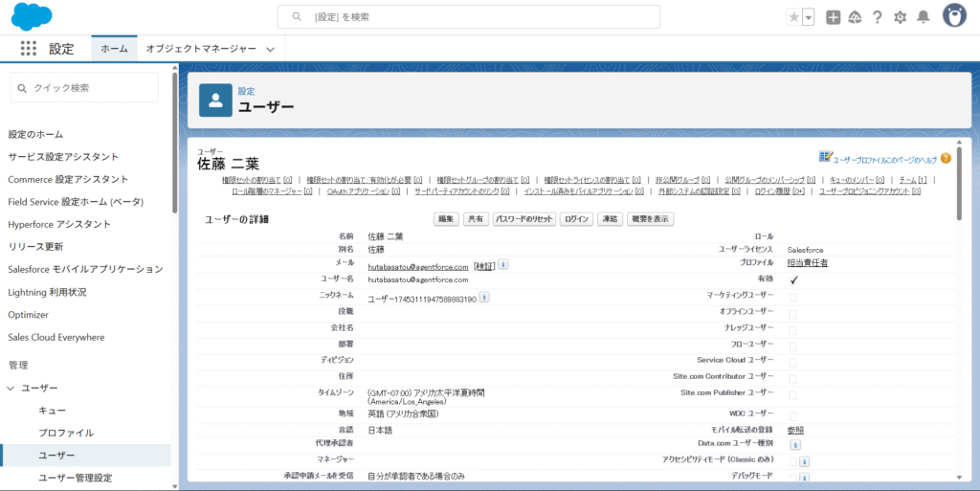
Task: Click the パスワードのリセット button
Action: pos(524,219)
